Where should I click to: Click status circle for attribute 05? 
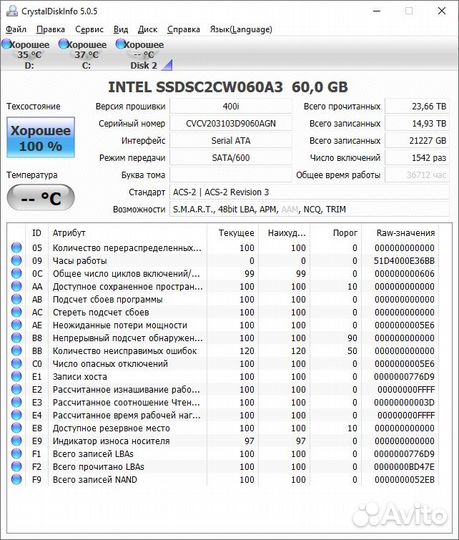[16, 248]
